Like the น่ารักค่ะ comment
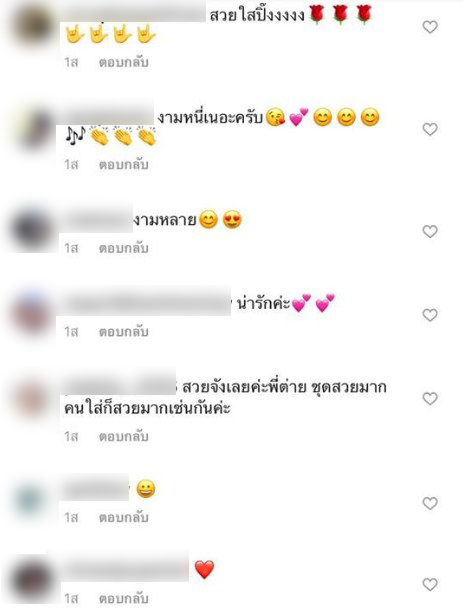The width and height of the screenshot is (463, 610). pos(430,315)
